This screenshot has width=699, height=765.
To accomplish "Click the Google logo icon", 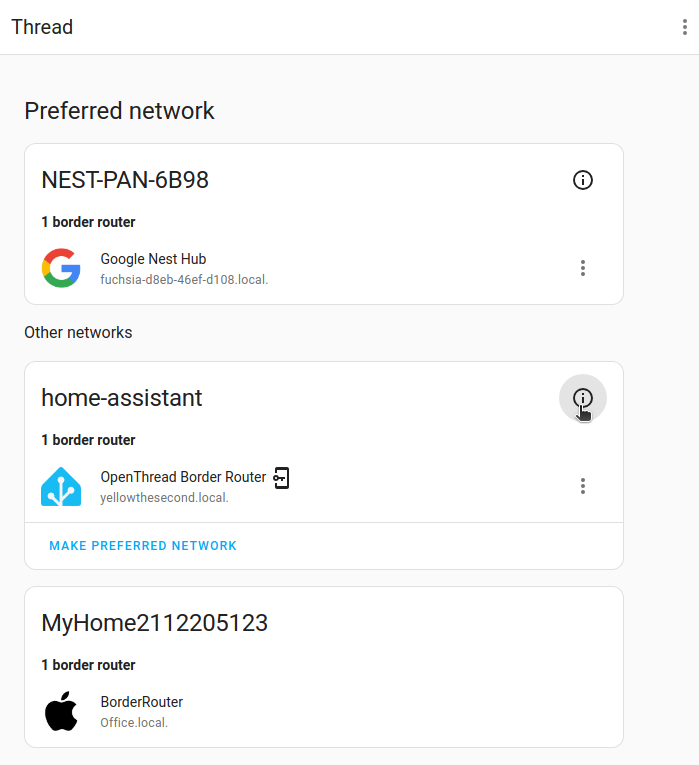I will (x=61, y=268).
